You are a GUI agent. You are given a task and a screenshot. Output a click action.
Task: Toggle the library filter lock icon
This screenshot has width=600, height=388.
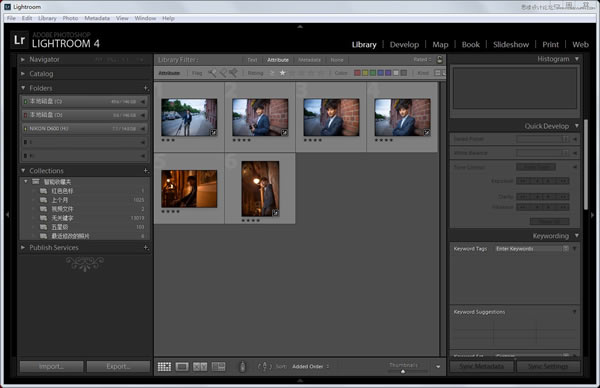click(440, 59)
